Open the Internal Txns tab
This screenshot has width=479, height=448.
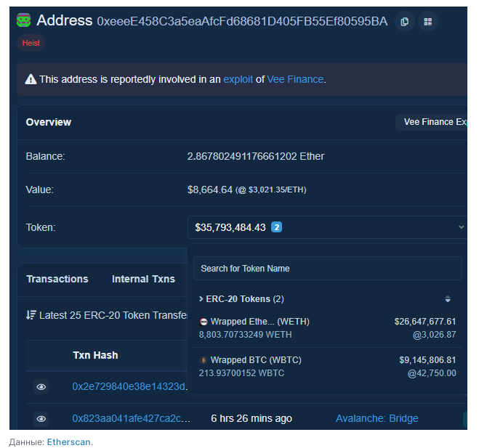pos(143,279)
